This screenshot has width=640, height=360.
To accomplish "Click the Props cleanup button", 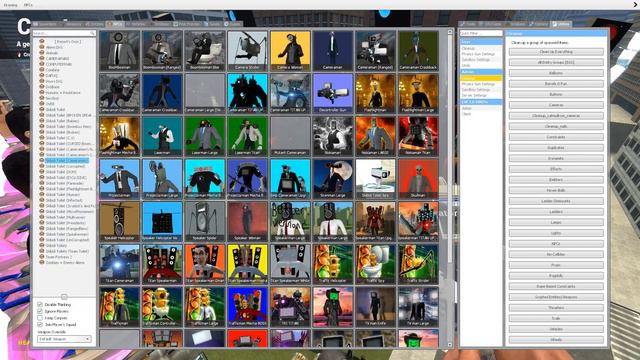I will point(556,265).
